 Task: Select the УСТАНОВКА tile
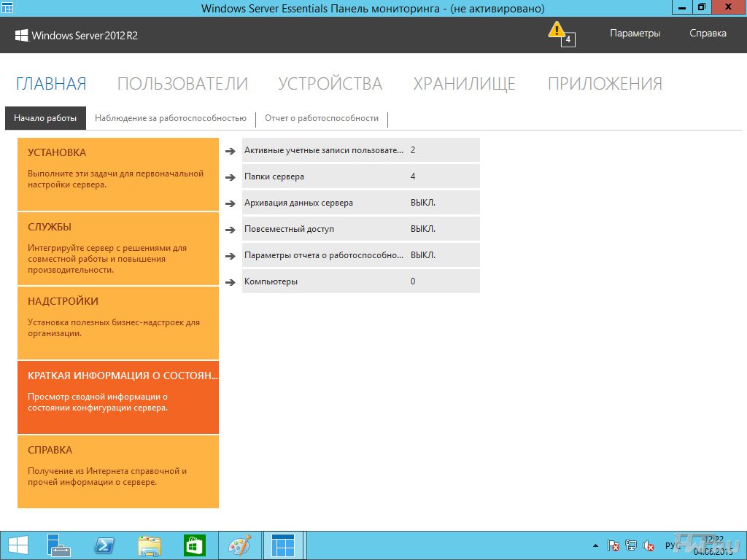[118, 174]
